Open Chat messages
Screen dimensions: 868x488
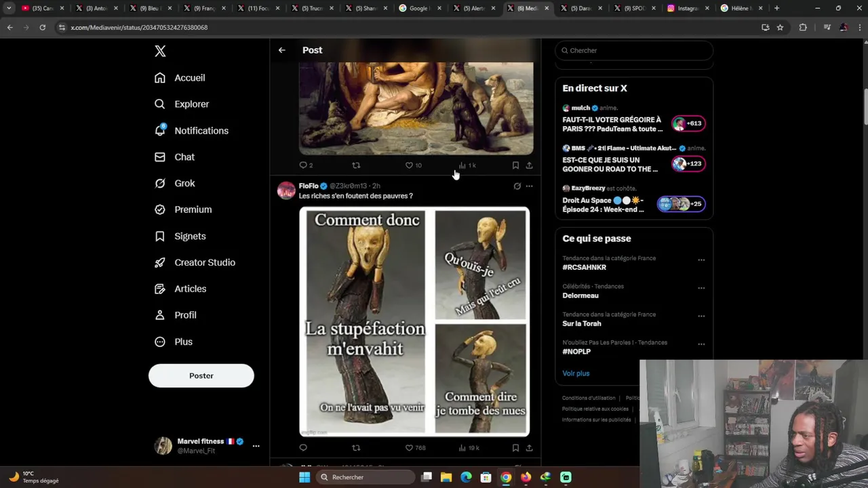(174, 157)
